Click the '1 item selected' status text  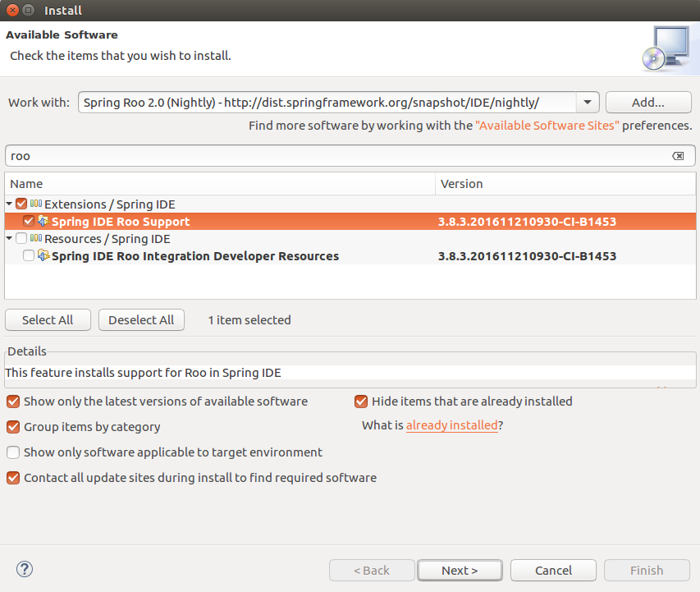coord(249,320)
